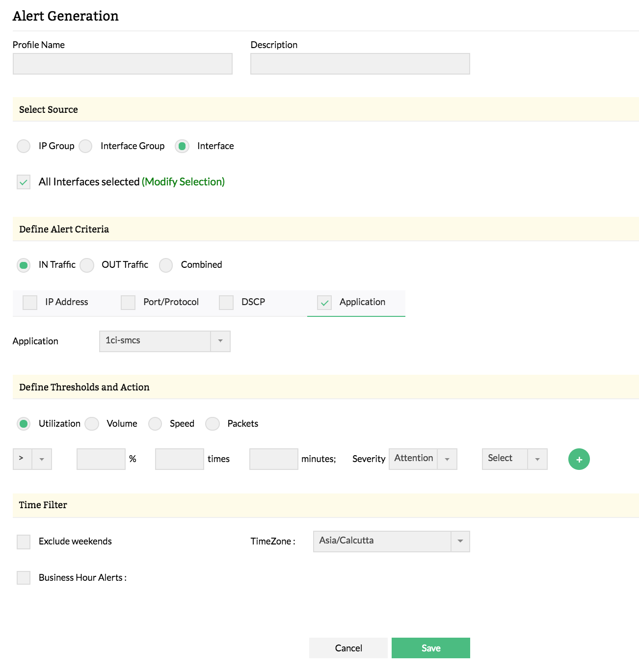Select the Combined traffic radio button

coord(166,265)
